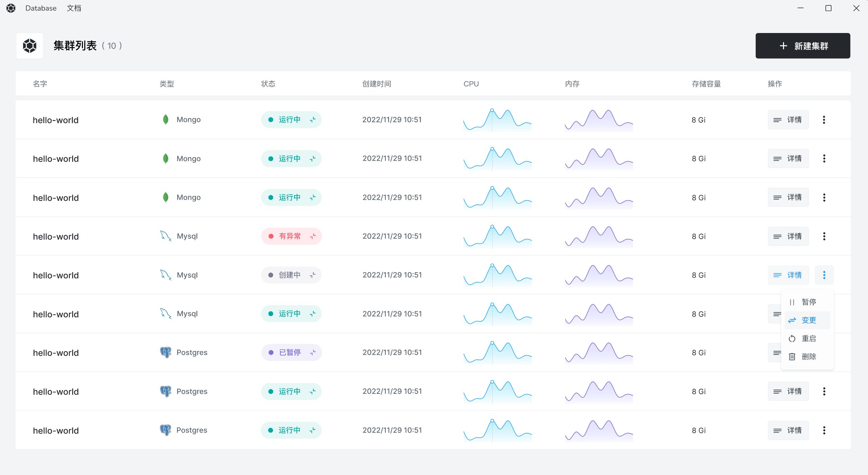This screenshot has width=868, height=475.
Task: Select 重启 from the context menu
Action: [807, 338]
